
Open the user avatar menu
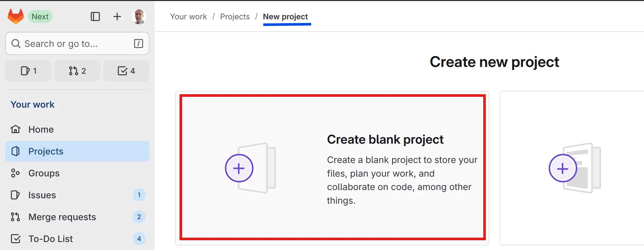(139, 16)
